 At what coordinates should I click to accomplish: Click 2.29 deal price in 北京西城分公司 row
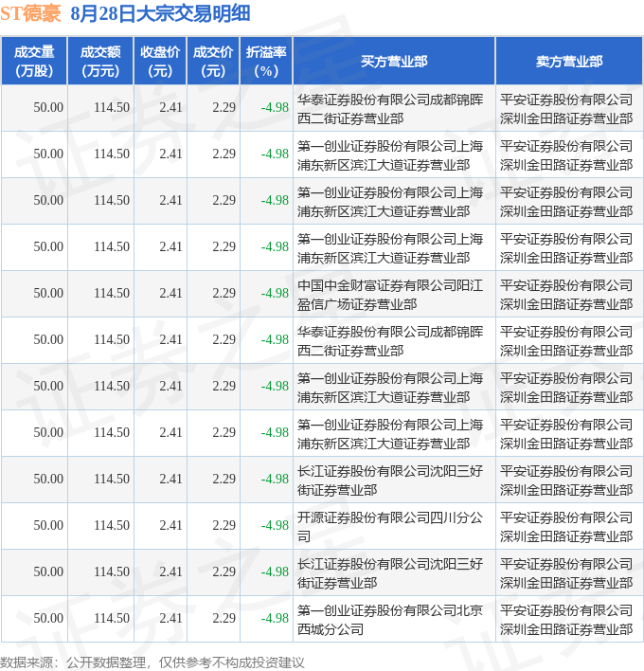(x=224, y=618)
